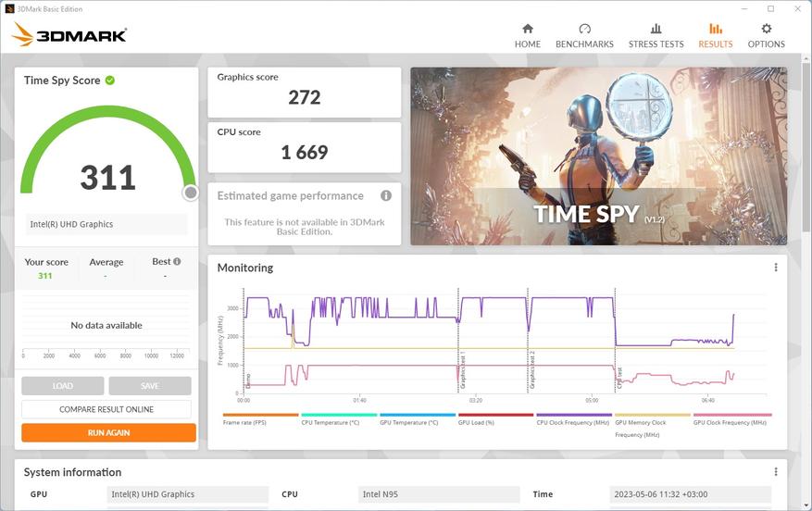Click the No data available chart area
The image size is (812, 511).
106,325
